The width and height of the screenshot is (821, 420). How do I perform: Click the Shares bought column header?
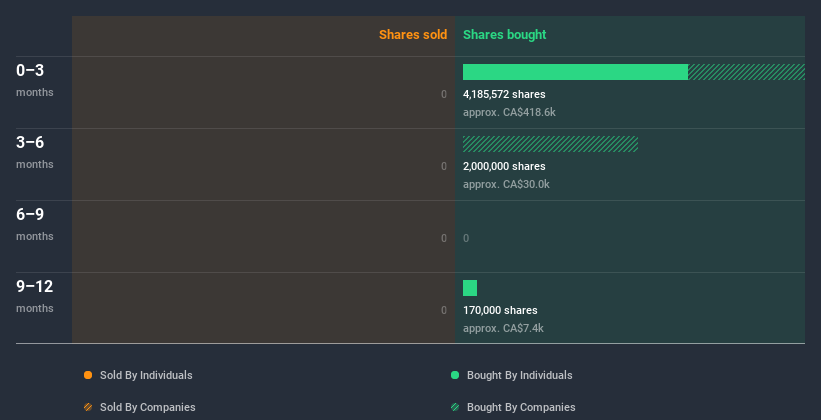pyautogui.click(x=504, y=35)
